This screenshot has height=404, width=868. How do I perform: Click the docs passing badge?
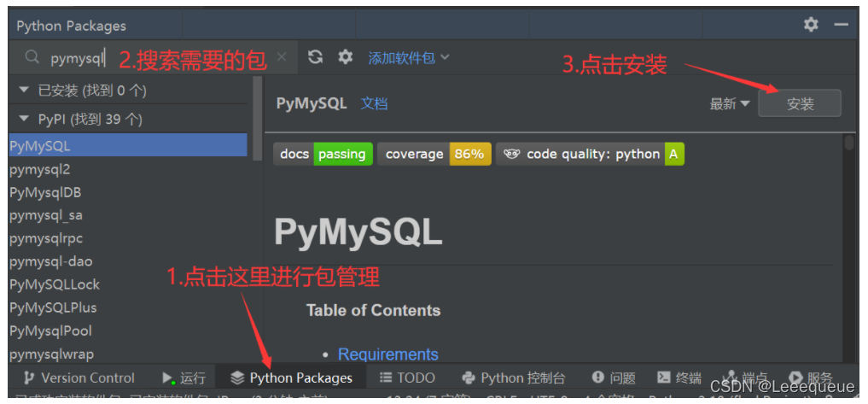[323, 154]
